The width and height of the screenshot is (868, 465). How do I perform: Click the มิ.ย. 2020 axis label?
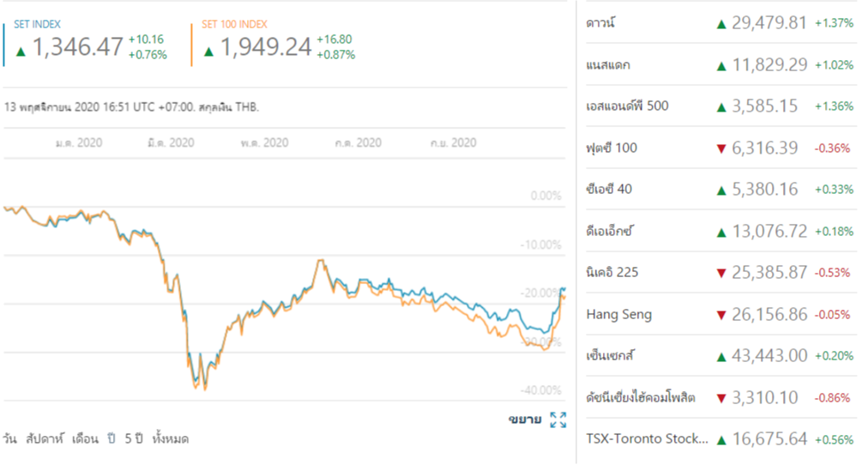[x=170, y=142]
